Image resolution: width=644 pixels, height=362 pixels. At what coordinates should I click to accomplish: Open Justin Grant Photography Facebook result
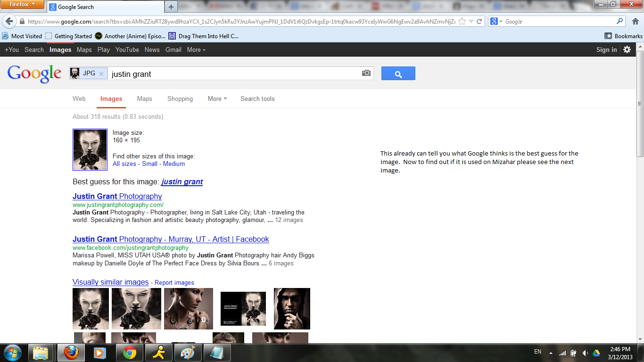point(171,239)
